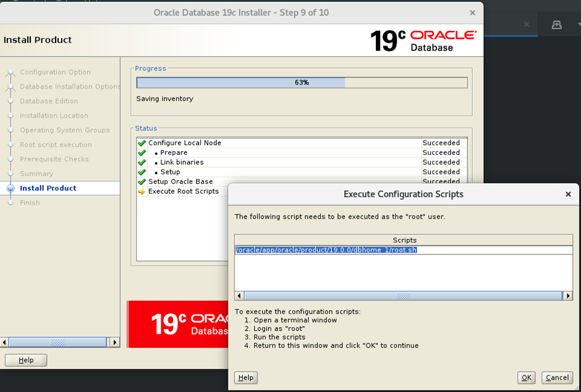Click the Prepare status row text
Image resolution: width=581 pixels, height=392 pixels.
click(174, 152)
